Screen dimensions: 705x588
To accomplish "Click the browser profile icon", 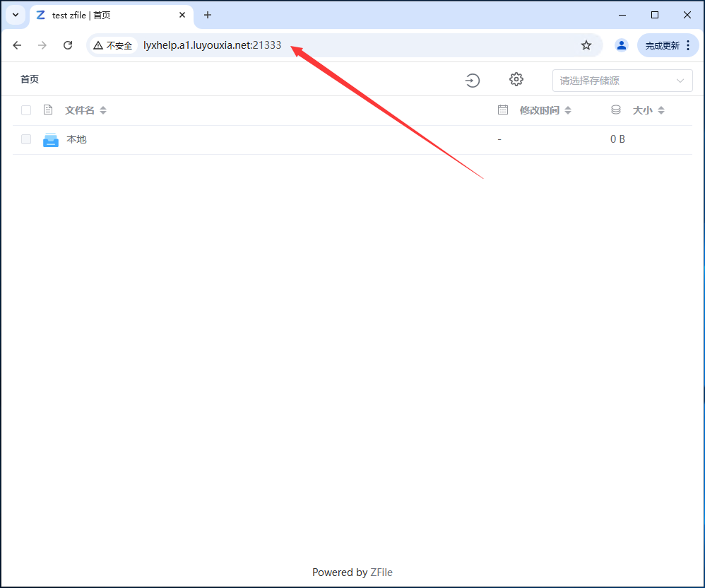I will [x=621, y=45].
